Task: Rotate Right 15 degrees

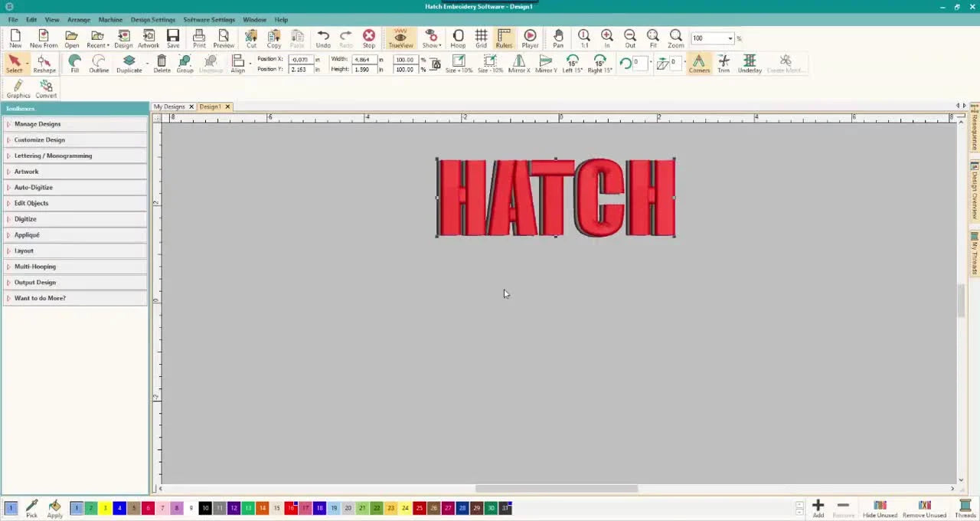Action: (599, 64)
